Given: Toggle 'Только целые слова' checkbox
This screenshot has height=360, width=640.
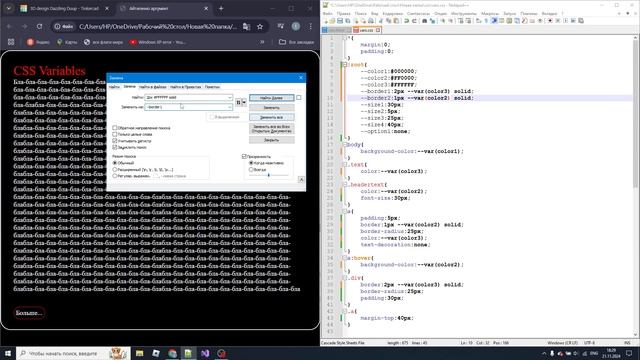Looking at the screenshot, I should pyautogui.click(x=115, y=134).
